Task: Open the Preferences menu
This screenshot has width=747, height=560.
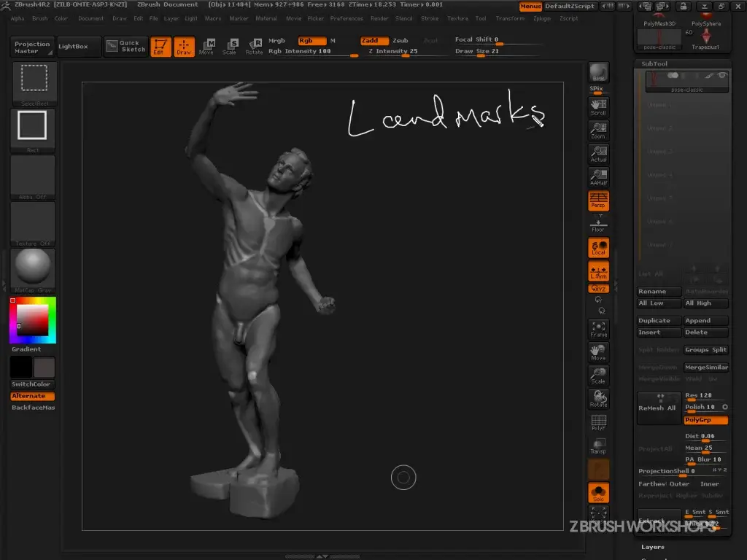Action: 347,18
